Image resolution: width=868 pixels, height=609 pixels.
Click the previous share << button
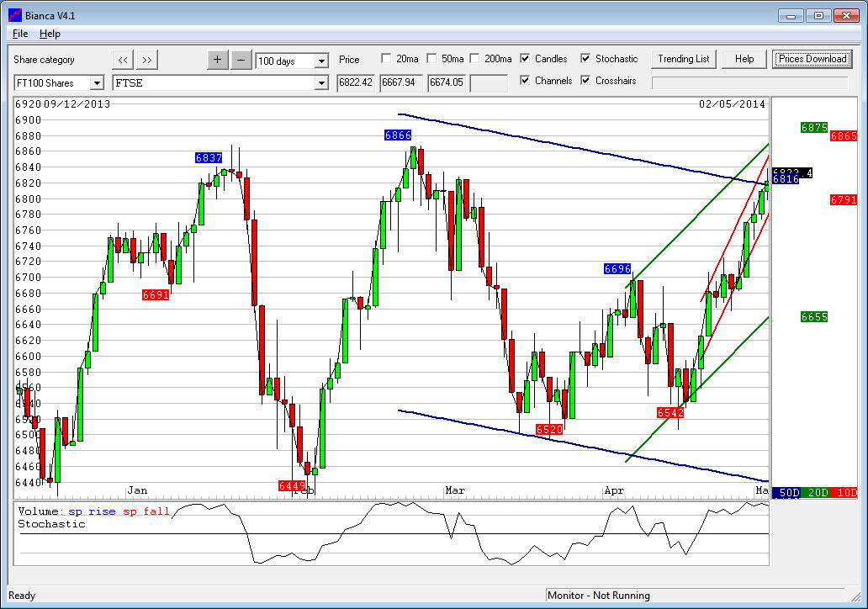click(123, 59)
